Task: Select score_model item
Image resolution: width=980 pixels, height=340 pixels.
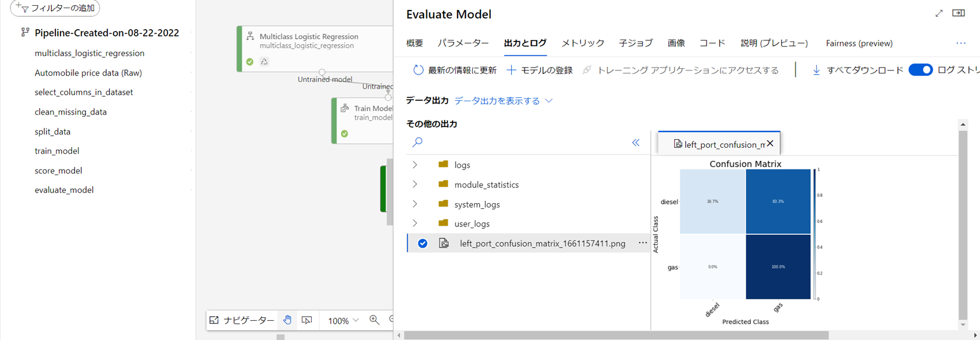Action: [x=58, y=171]
